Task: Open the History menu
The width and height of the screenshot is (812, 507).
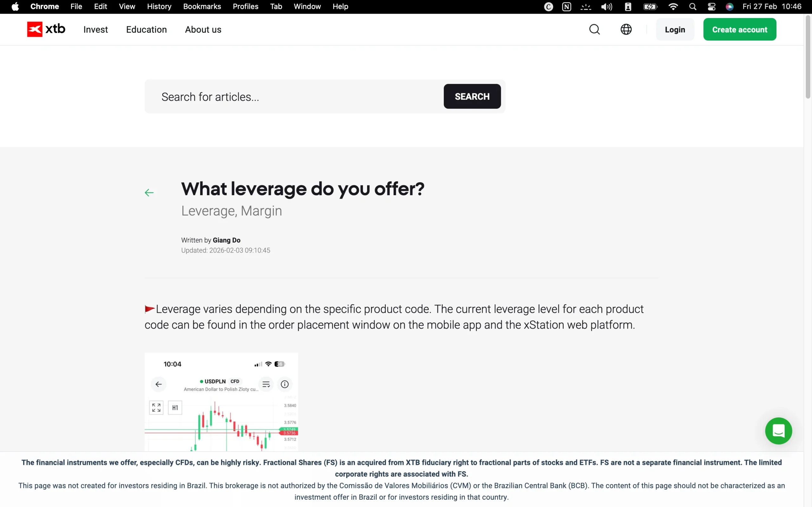Action: (159, 6)
